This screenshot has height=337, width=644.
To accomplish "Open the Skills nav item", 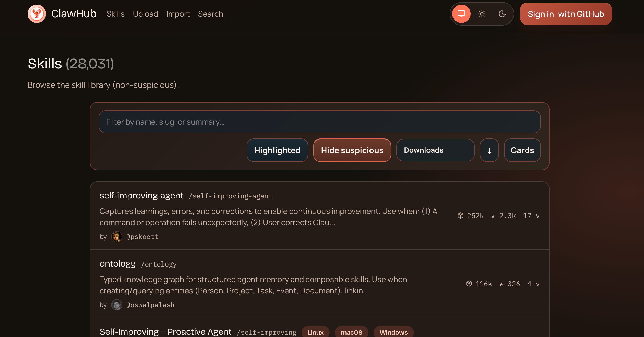I will click(x=115, y=14).
